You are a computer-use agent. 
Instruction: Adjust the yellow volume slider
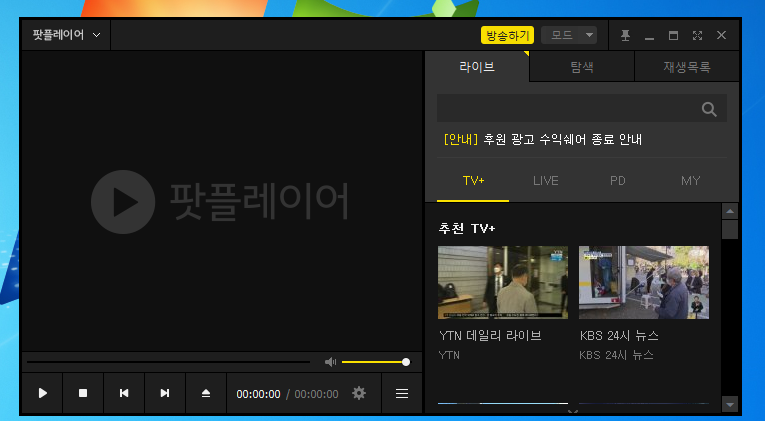(375, 362)
